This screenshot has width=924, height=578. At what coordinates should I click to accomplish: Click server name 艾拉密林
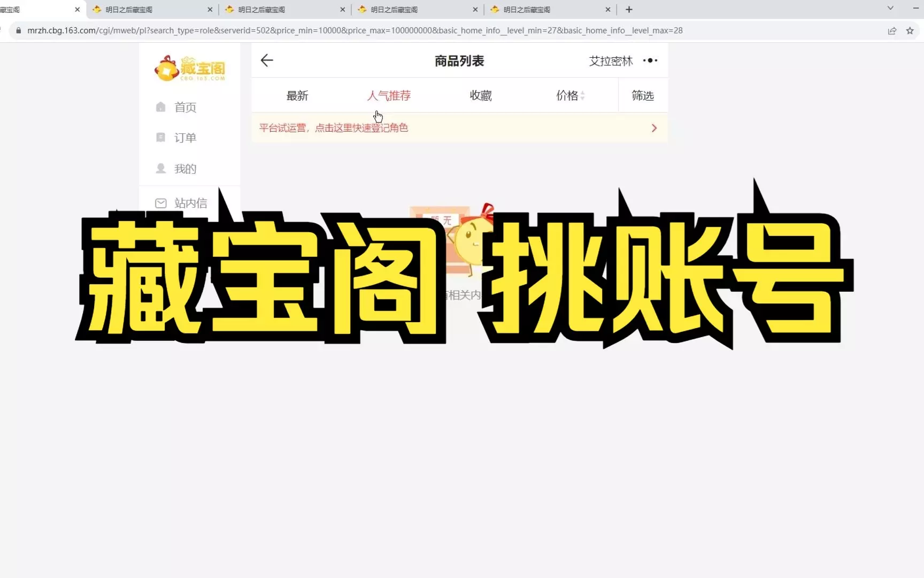click(611, 61)
